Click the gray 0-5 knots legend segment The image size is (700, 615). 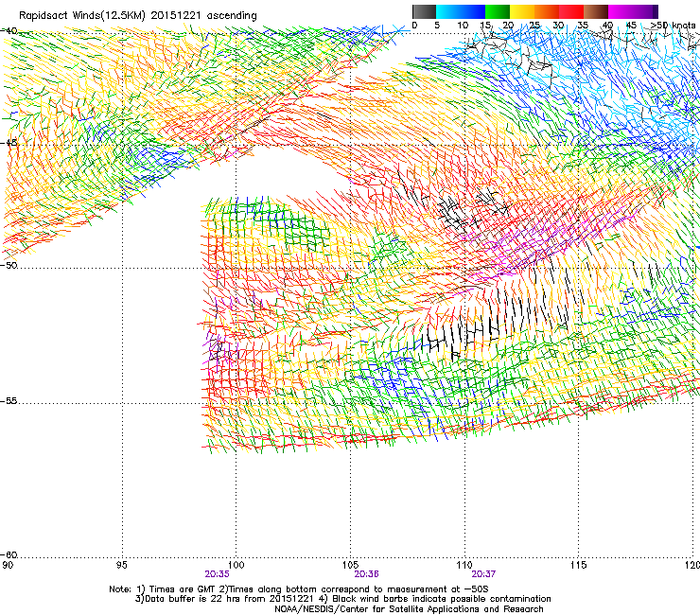(x=424, y=11)
